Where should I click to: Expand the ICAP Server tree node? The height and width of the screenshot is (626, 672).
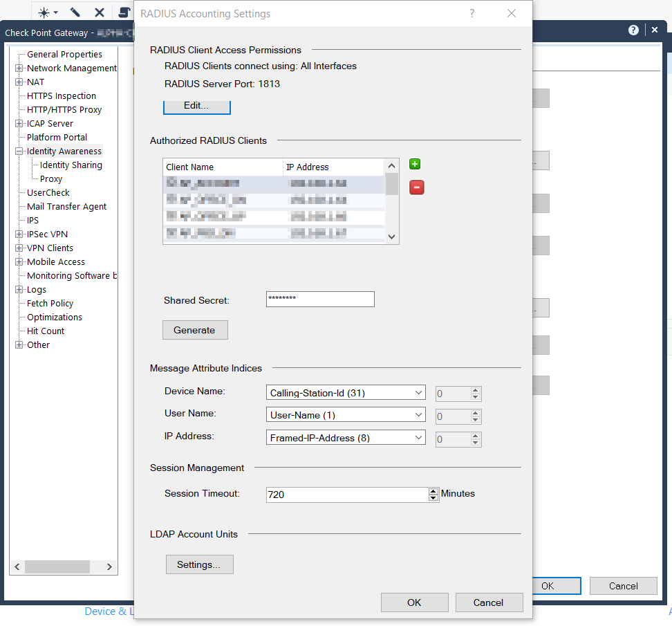coord(19,124)
